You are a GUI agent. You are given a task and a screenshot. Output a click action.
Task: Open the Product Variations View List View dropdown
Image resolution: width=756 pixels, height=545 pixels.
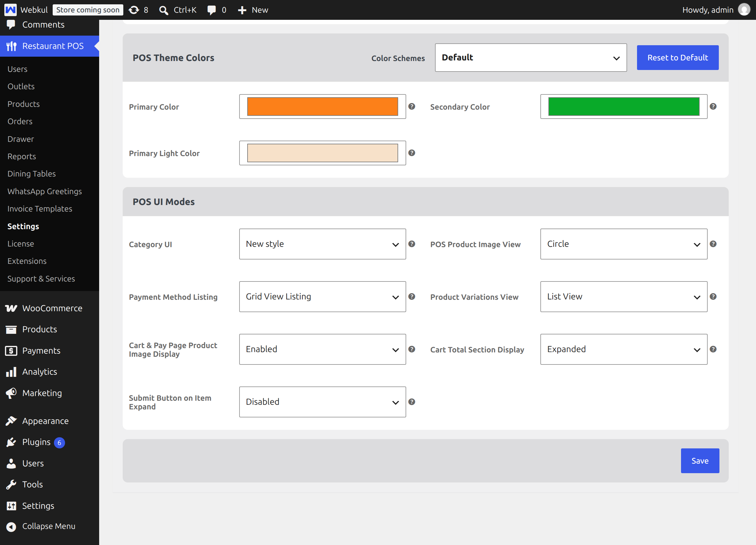point(624,296)
